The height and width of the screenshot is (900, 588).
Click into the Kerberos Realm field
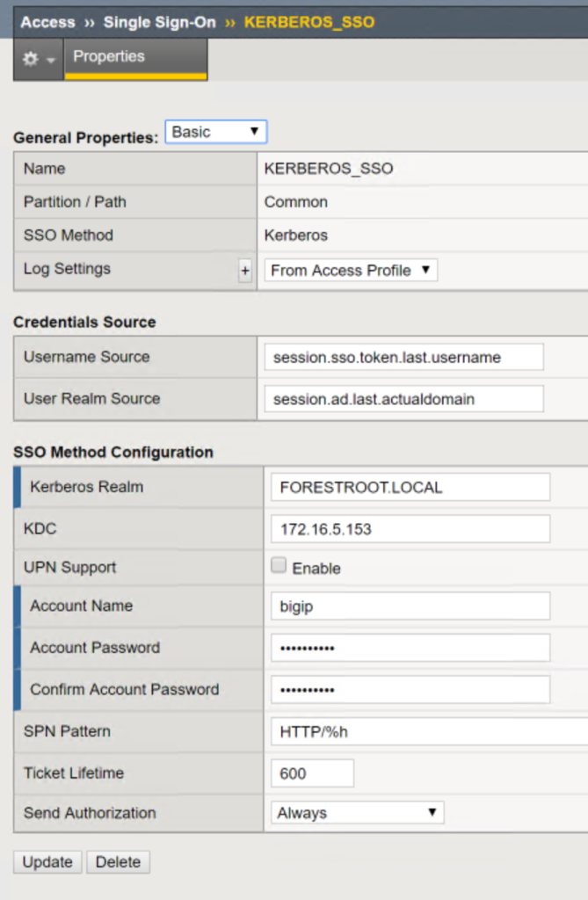click(x=410, y=487)
